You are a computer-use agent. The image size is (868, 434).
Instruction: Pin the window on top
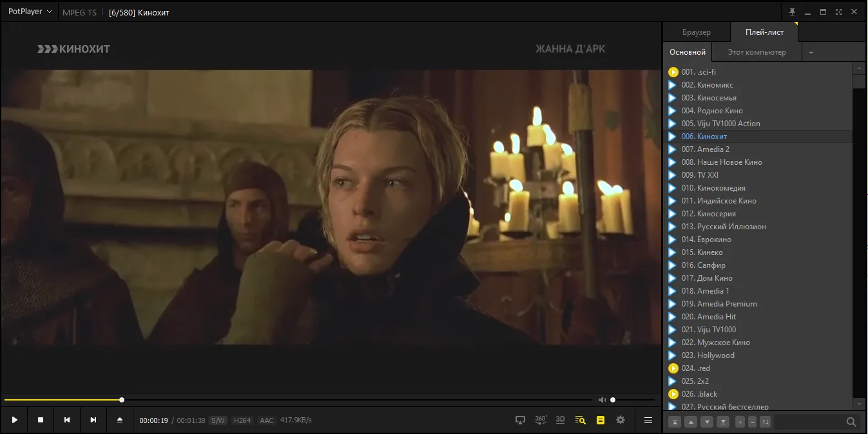[x=792, y=12]
